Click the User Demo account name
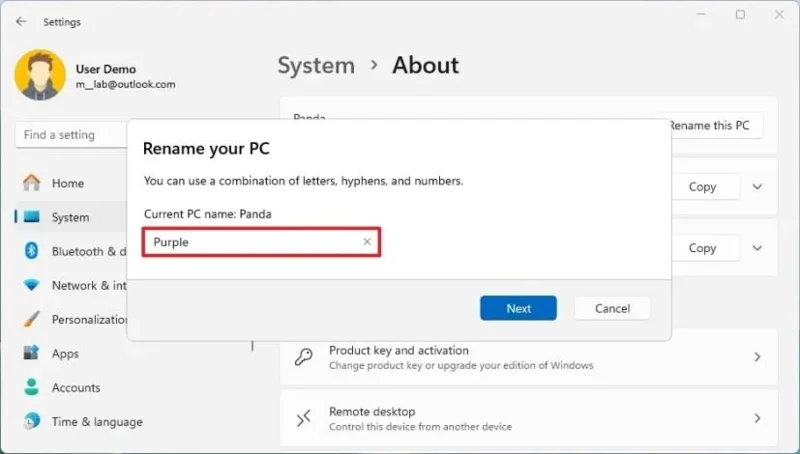The image size is (800, 454). coord(106,69)
